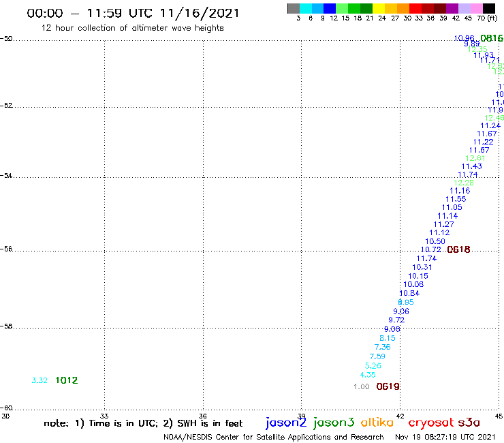504x443 pixels.
Task: Select the 7.59 wave height reading
Action: point(377,356)
